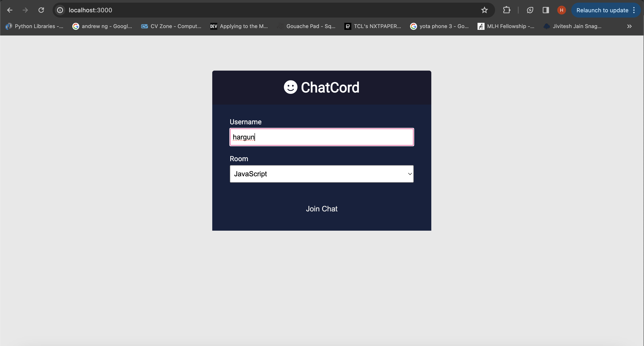
Task: Open the MLH Fellowship bookmark
Action: (x=506, y=26)
